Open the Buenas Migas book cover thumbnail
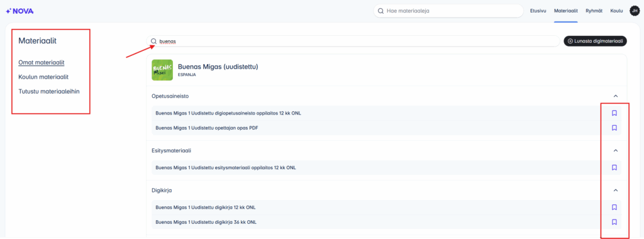 [162, 70]
